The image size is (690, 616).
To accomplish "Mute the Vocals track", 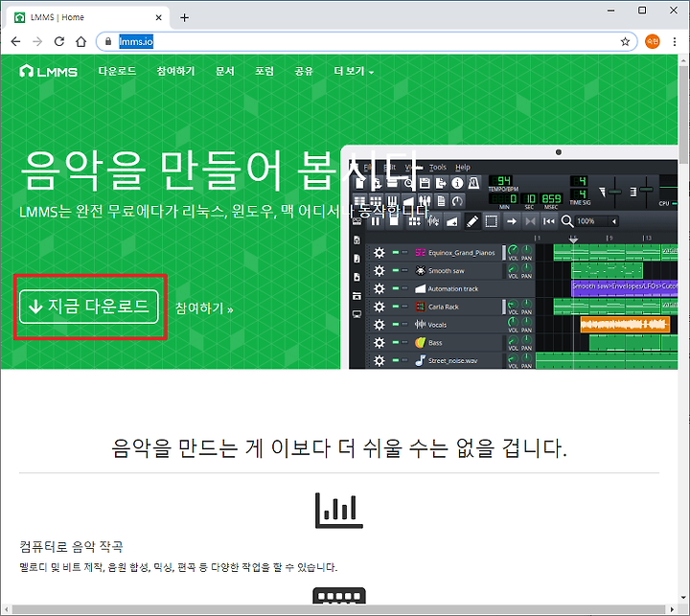I will (x=396, y=325).
